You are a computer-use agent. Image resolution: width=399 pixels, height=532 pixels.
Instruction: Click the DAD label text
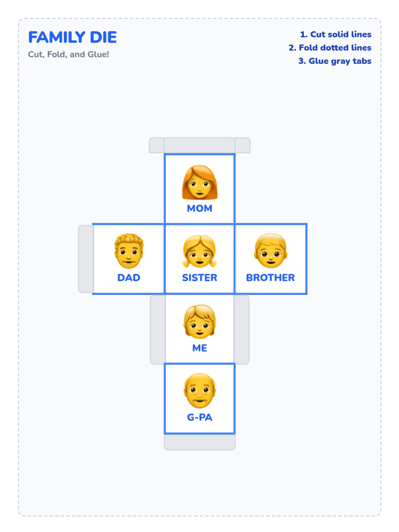click(129, 278)
